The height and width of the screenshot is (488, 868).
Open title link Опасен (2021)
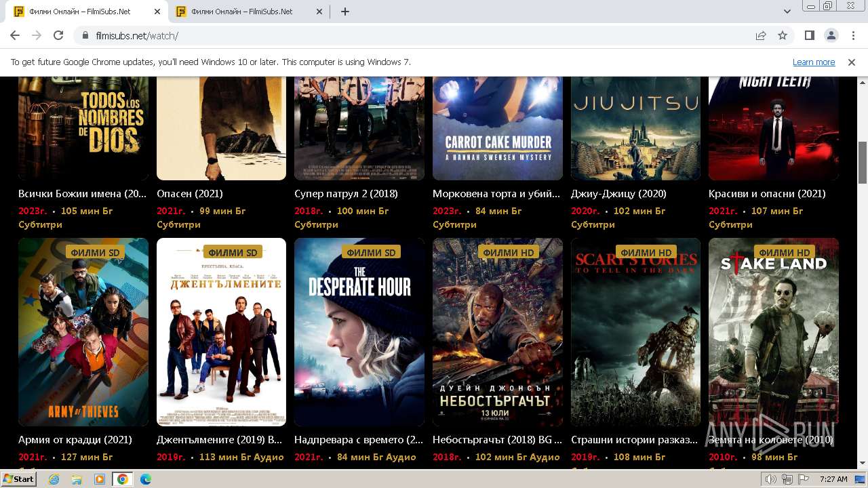click(190, 194)
